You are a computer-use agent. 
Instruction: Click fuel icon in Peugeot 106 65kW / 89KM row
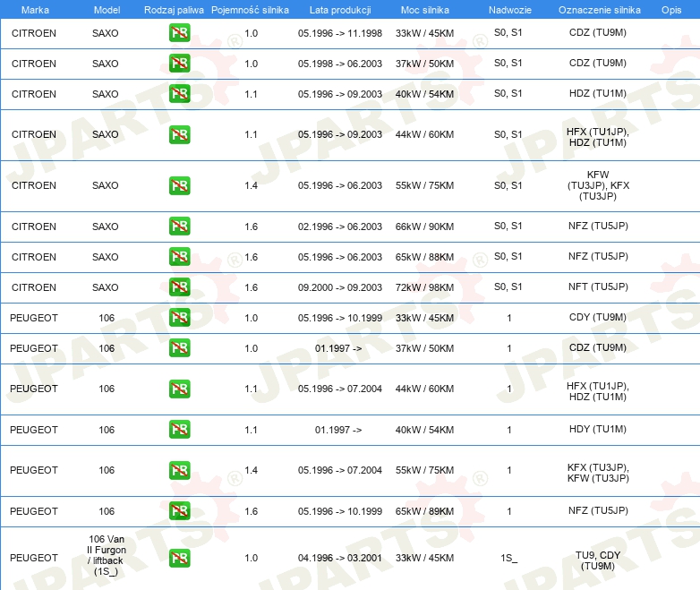(x=179, y=511)
